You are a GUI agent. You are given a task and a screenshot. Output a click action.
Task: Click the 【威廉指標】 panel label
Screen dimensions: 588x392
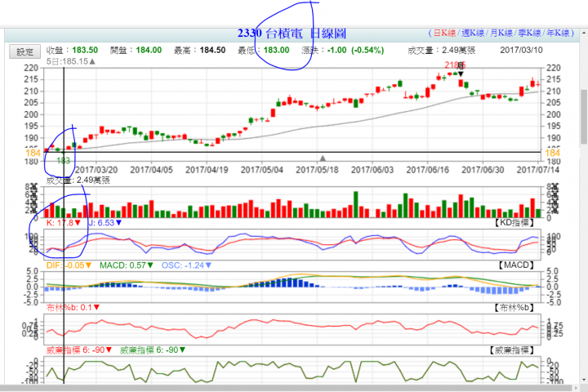[x=510, y=350]
